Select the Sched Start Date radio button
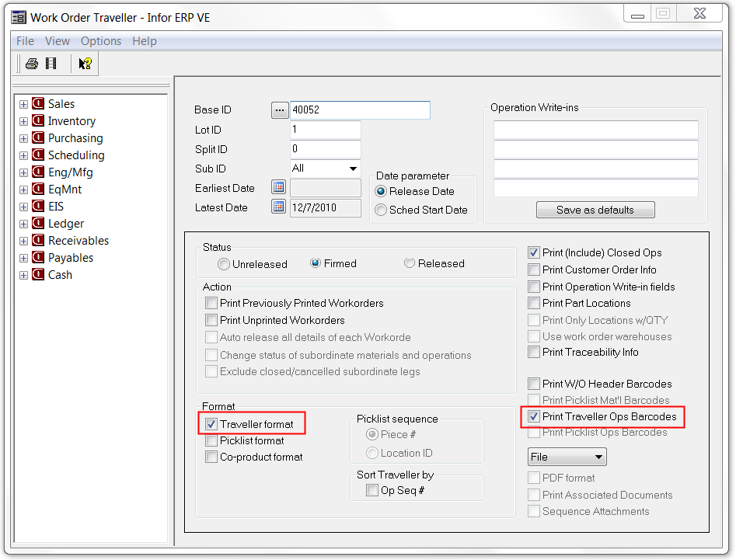736x560 pixels. pos(381,210)
